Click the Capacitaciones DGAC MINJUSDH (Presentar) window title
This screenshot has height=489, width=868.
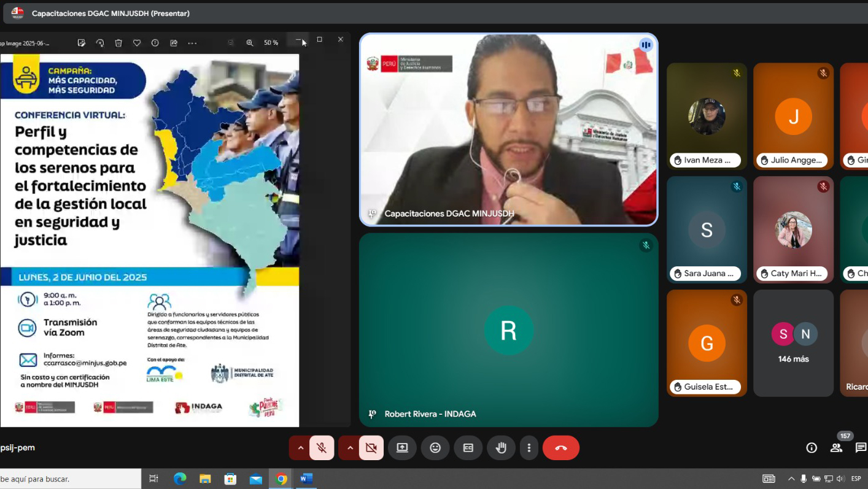coord(110,13)
